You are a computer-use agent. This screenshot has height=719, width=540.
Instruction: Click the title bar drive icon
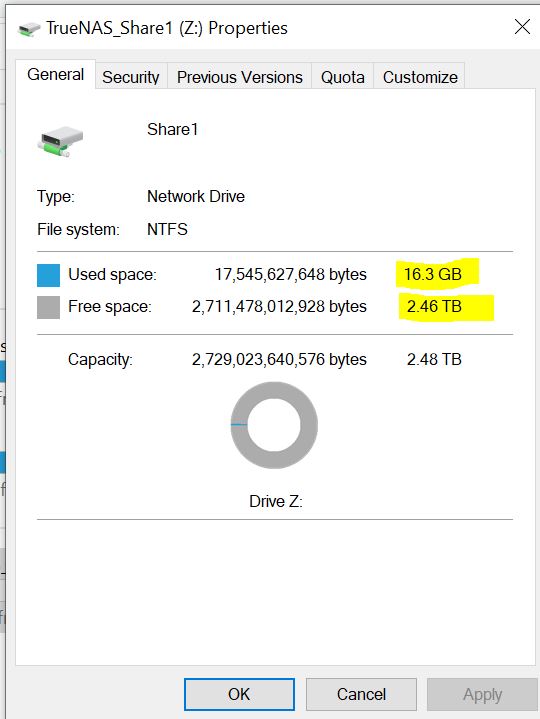(29, 29)
